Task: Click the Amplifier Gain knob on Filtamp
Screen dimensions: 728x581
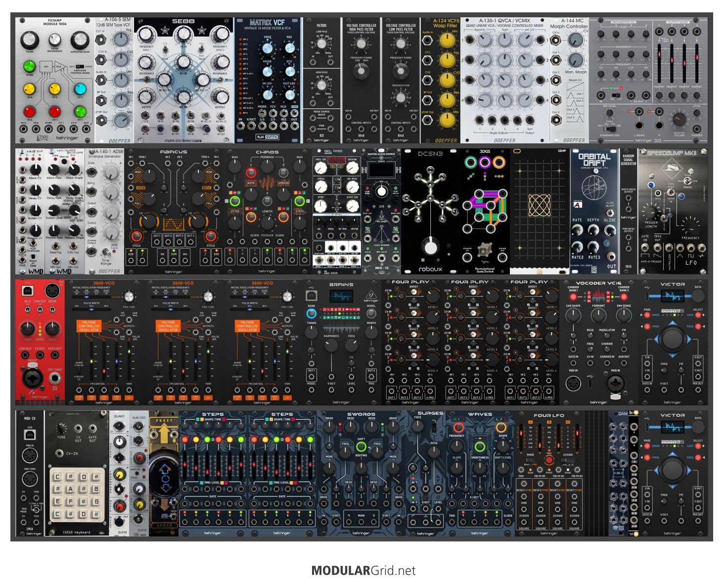Action: coord(79,40)
